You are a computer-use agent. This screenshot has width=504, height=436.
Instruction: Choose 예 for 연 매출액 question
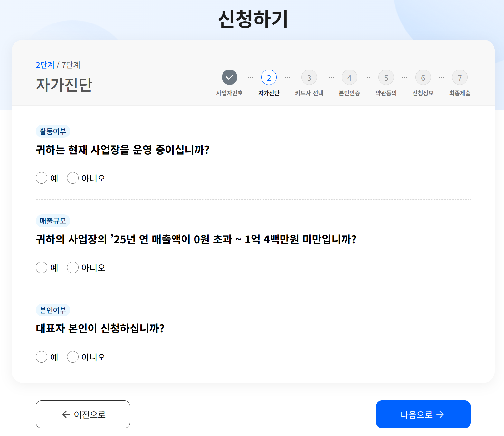[x=42, y=267]
